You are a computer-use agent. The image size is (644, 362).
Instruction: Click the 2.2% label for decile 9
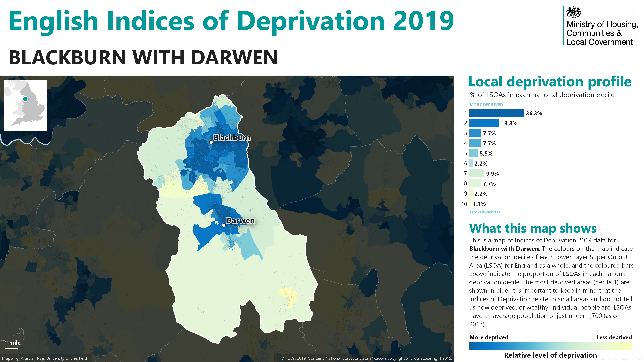click(481, 194)
